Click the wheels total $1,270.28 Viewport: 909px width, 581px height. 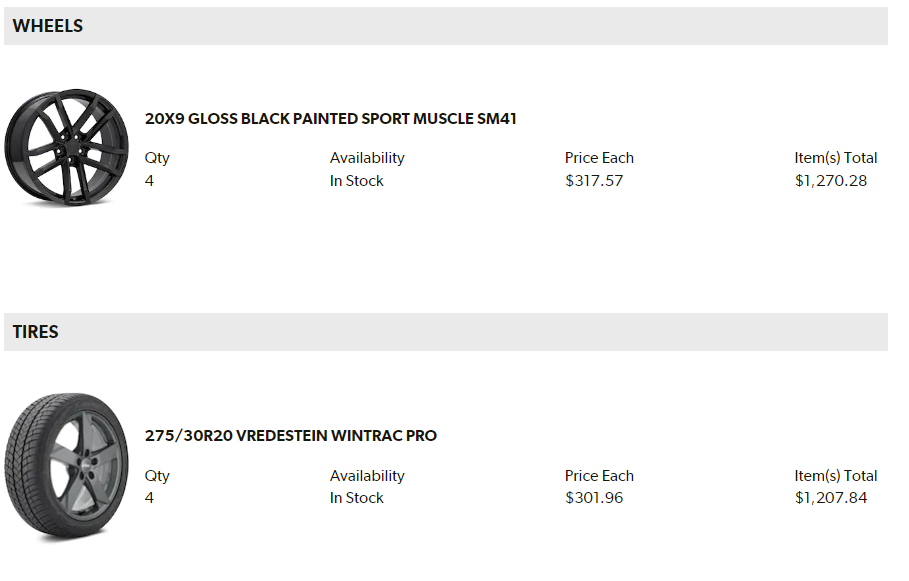831,181
